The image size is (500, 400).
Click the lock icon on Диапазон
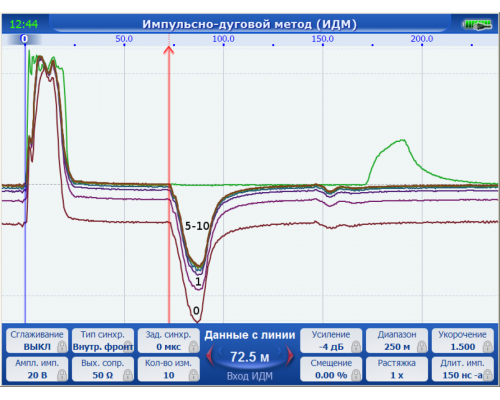coord(422,347)
